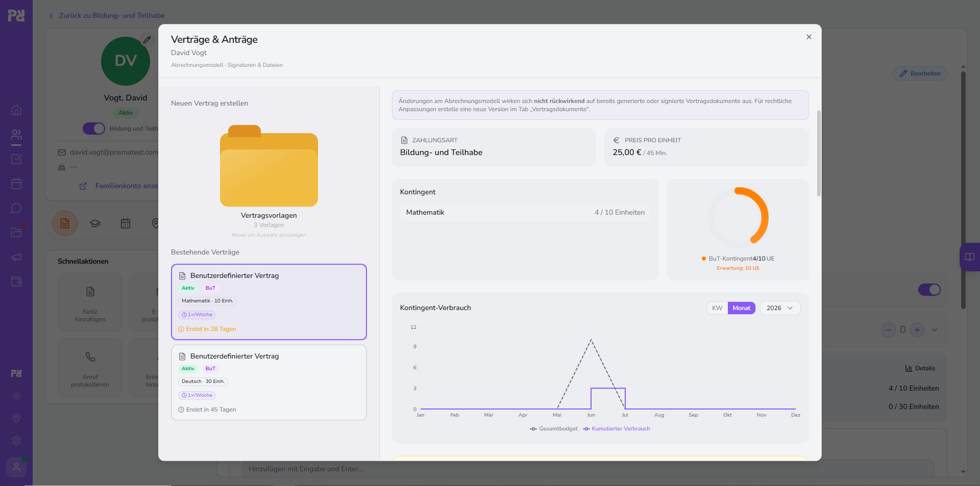Click the Mathematik 4 / 10 Einheiten row
The height and width of the screenshot is (486, 980).
point(525,213)
